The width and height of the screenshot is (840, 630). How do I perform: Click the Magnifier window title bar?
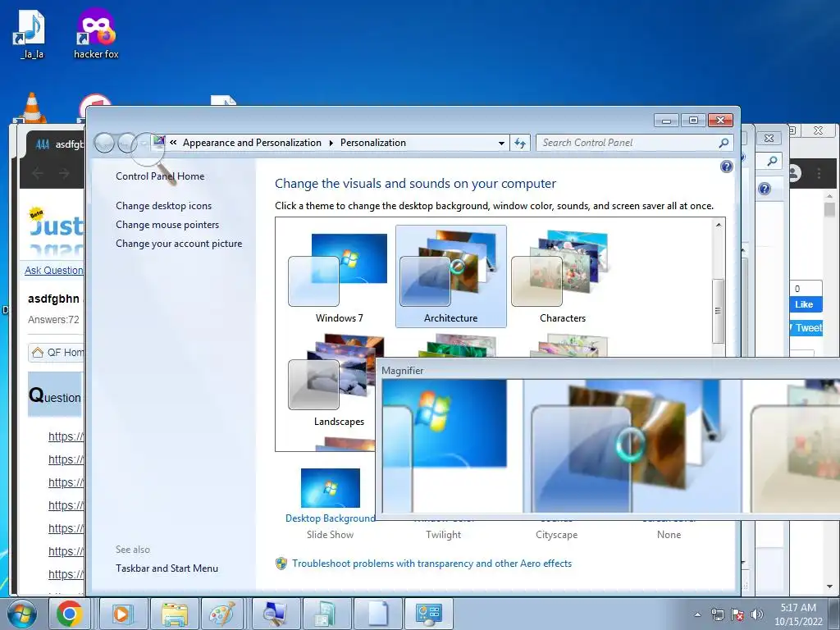coord(608,370)
